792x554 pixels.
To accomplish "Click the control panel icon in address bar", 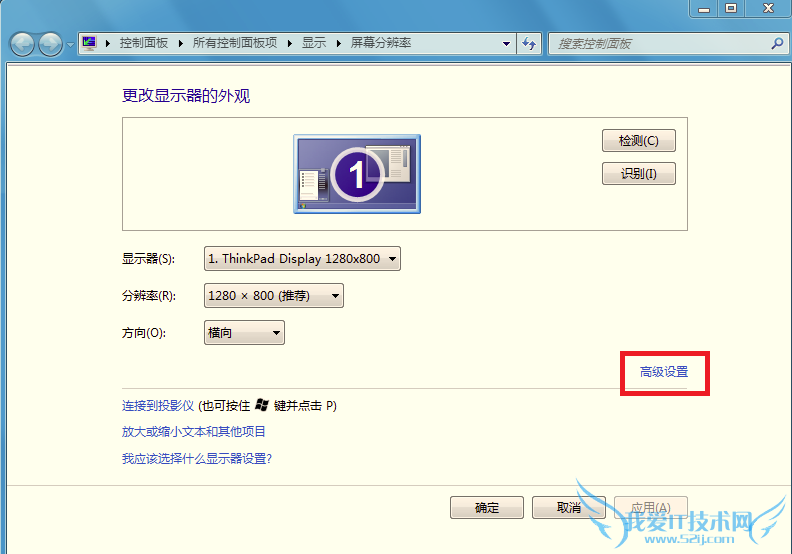I will (x=89, y=43).
